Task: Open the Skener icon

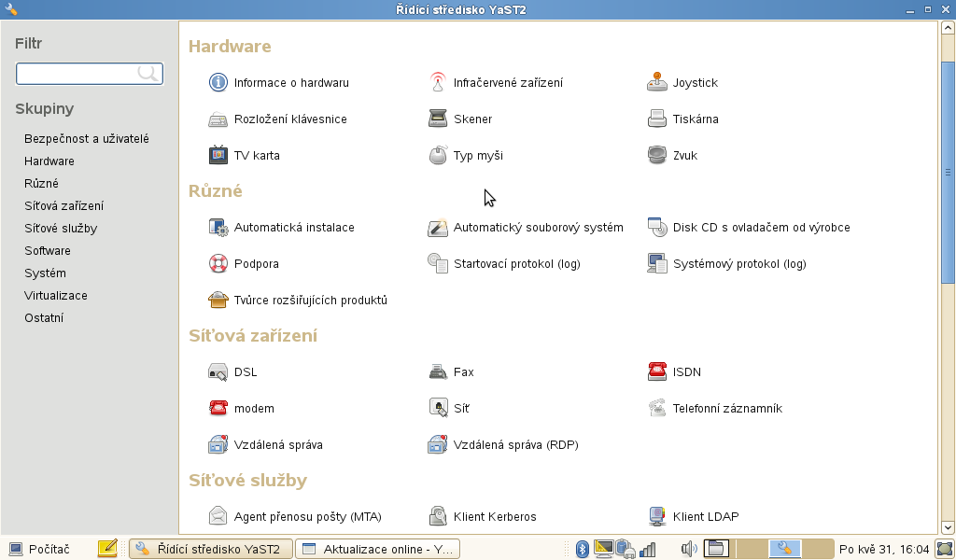Action: (438, 119)
